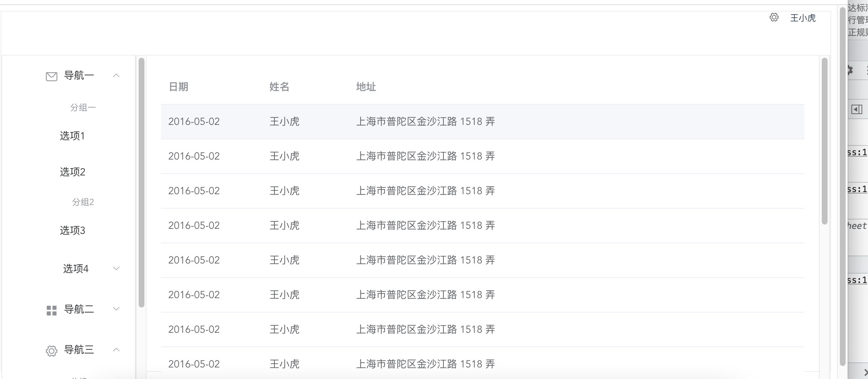This screenshot has height=379, width=868.
Task: Click the grid icon beside 导航二
Action: point(51,310)
